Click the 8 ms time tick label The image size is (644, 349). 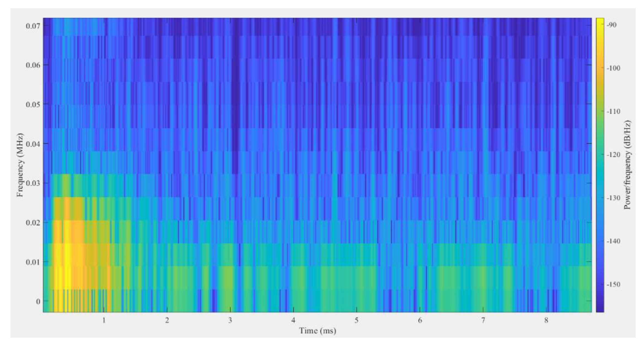click(546, 320)
